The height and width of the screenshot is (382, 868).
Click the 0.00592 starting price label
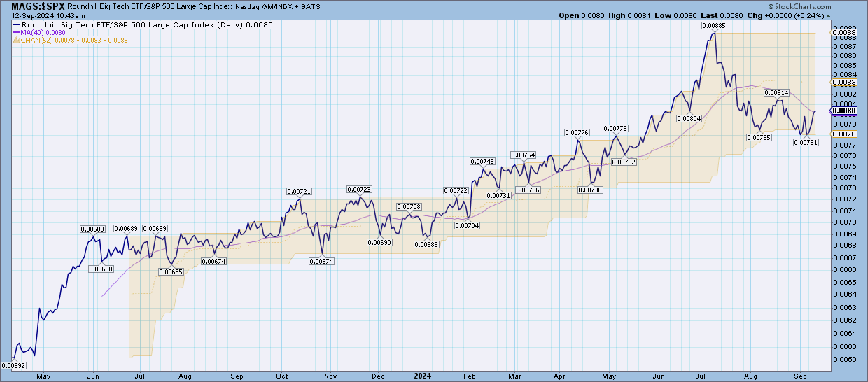click(13, 365)
